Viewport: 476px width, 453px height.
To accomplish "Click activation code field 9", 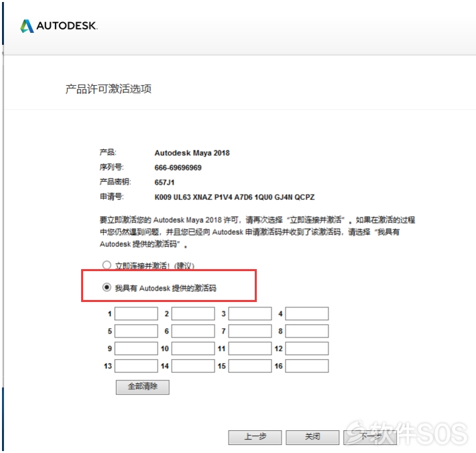I will (x=136, y=348).
